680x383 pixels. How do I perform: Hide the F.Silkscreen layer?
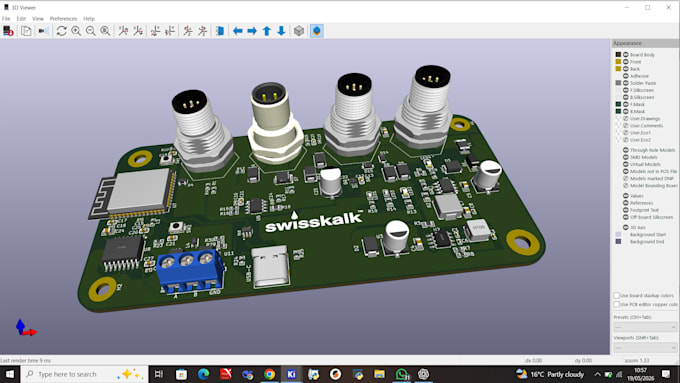click(x=626, y=90)
